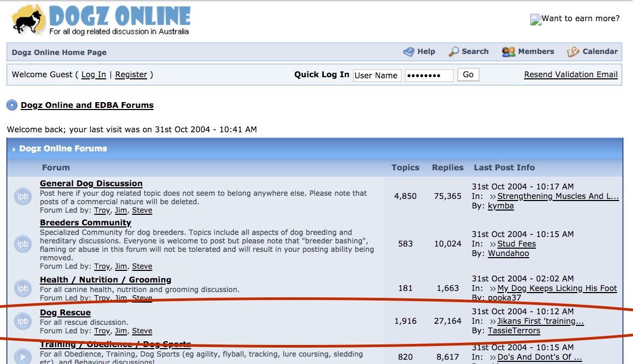Open last post Strengthening Muscles And L...

click(558, 196)
